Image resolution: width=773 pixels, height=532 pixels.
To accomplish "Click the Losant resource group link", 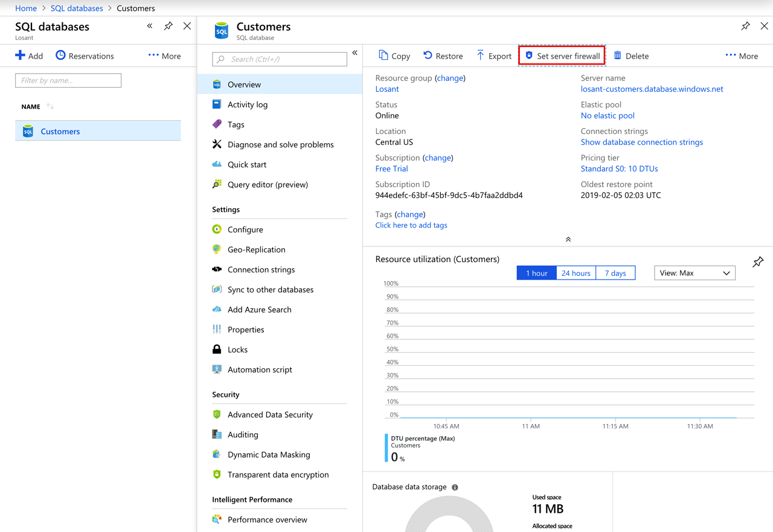I will click(387, 89).
